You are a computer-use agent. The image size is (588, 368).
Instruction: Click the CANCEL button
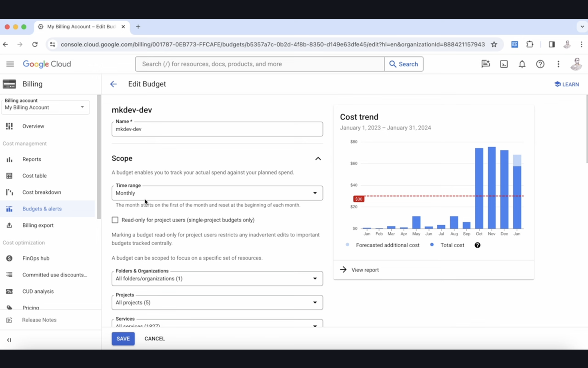tap(154, 339)
